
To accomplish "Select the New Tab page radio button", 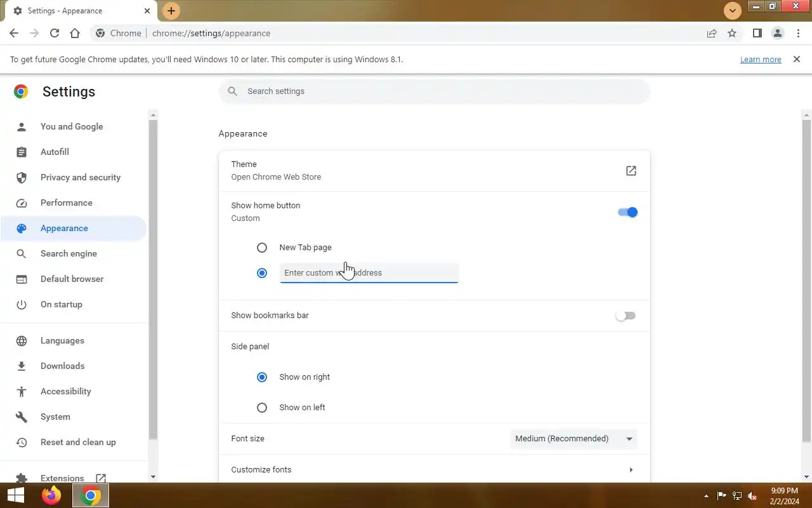I will tap(262, 248).
